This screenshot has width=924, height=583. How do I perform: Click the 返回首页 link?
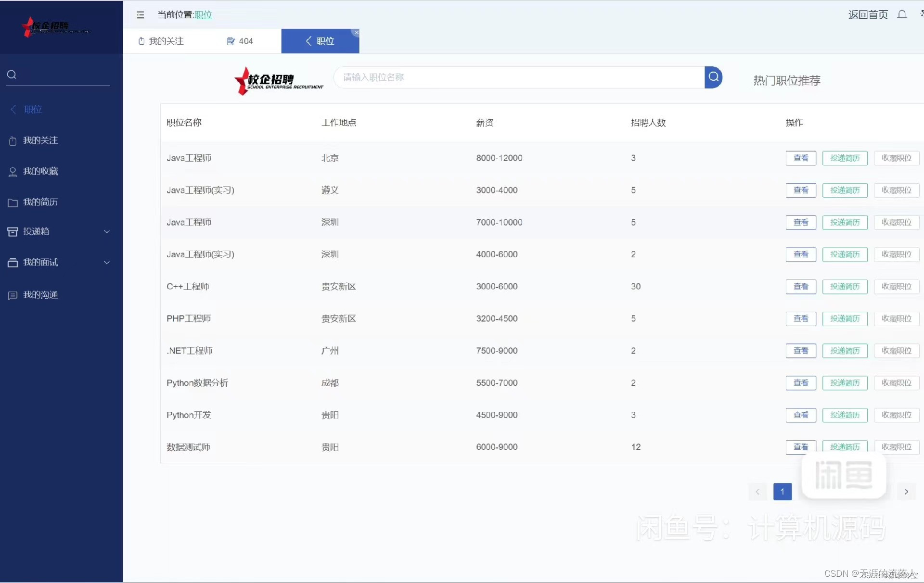click(868, 14)
